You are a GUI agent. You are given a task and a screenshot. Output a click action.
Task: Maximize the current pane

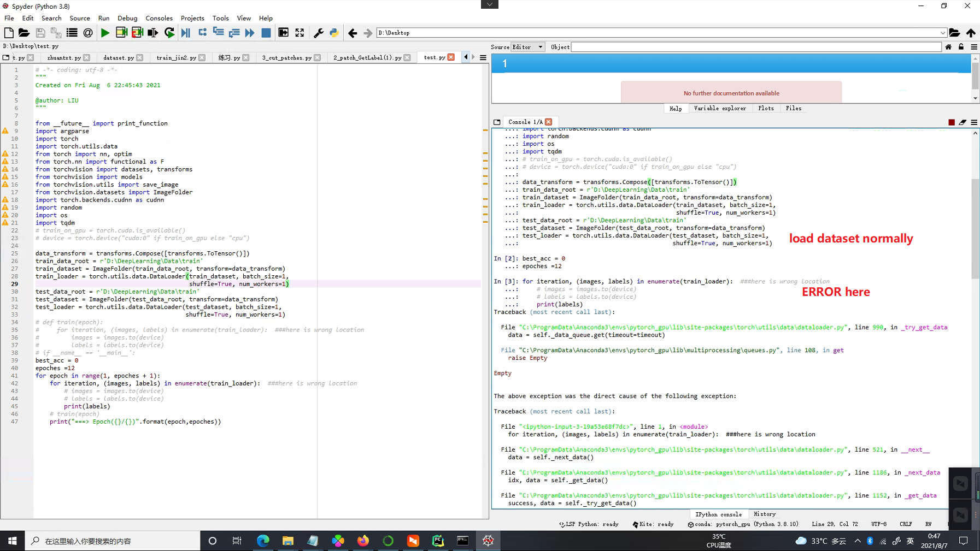(300, 33)
